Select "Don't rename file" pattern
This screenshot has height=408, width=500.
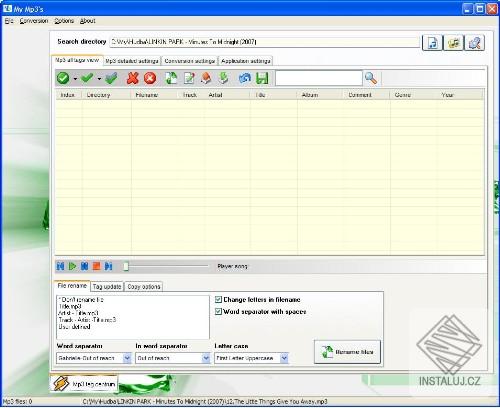point(81,300)
